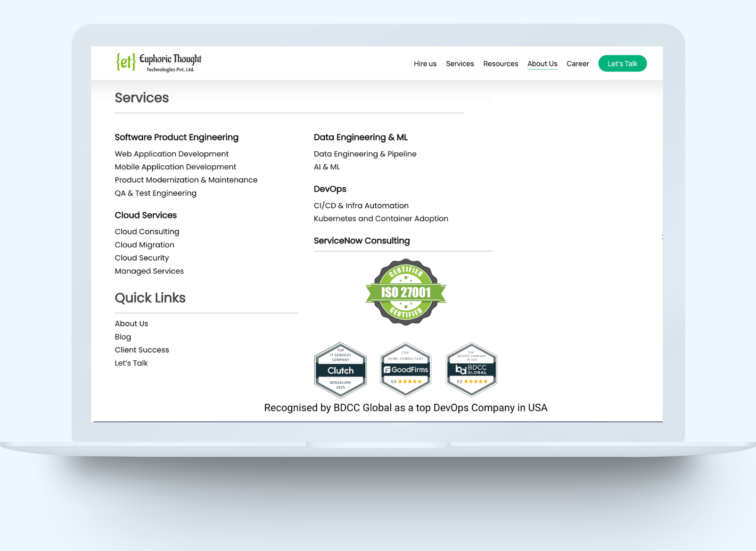The image size is (756, 551).
Task: Select QA & Test Engineering link
Action: [x=156, y=193]
